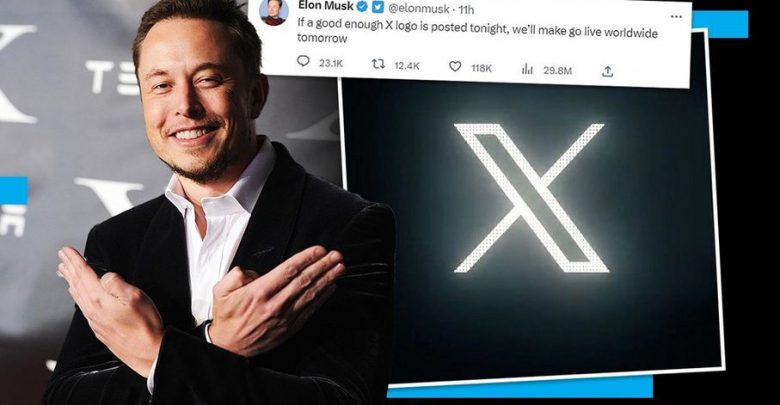Click the 12.4K retweets count
The image size is (780, 405).
407,66
